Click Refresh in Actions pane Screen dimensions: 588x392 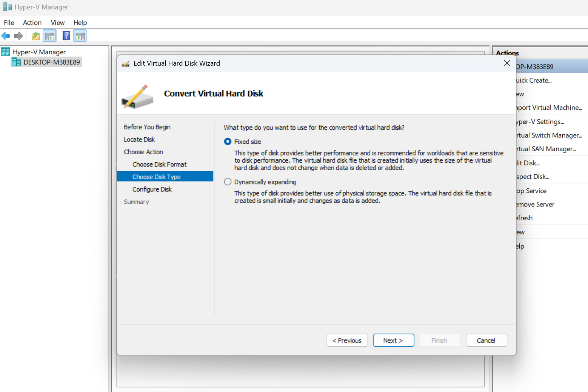pyautogui.click(x=524, y=218)
